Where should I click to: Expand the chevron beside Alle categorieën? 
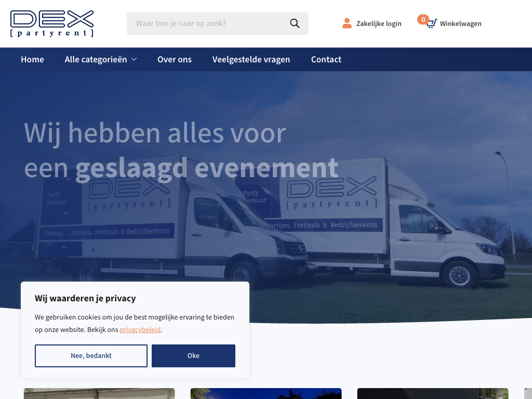[134, 60]
